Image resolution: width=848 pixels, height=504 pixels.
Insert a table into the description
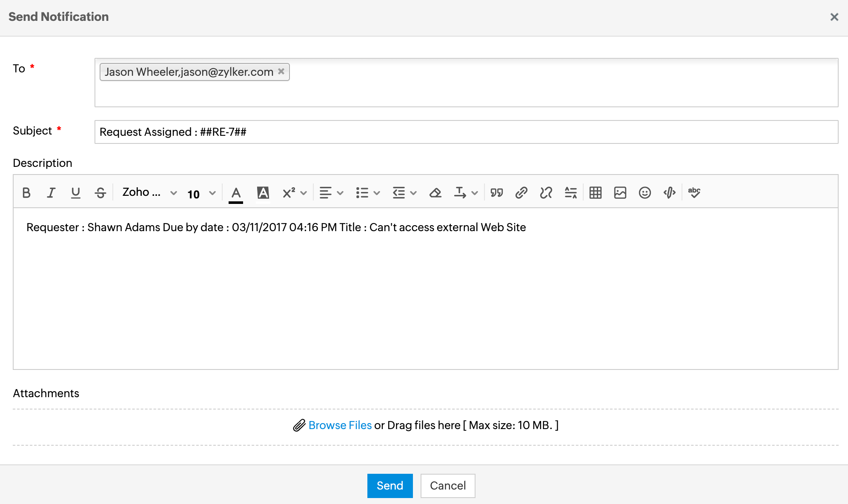click(595, 193)
